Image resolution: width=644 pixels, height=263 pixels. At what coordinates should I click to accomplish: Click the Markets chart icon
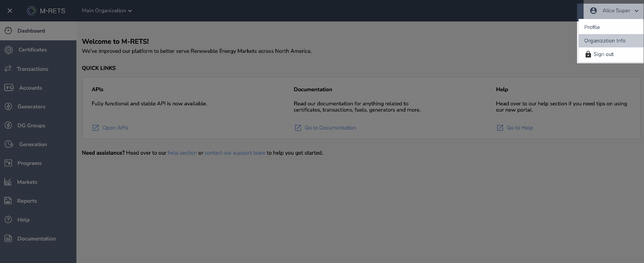coord(8,182)
